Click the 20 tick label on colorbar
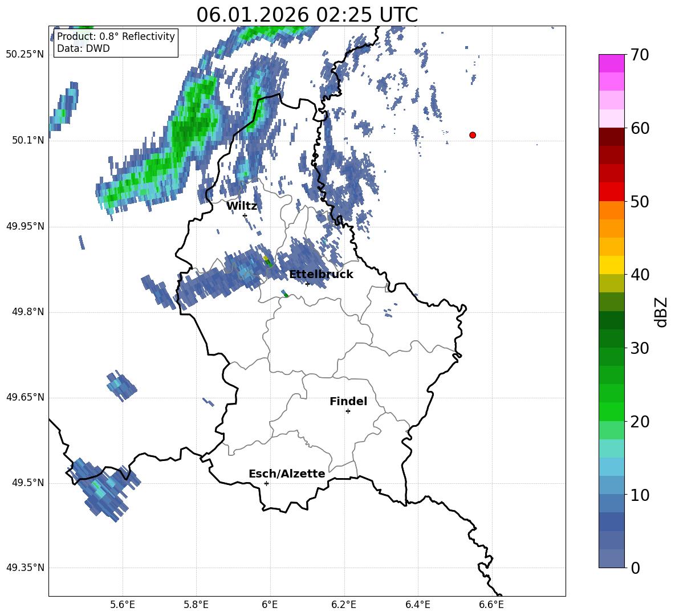Screen dimensions: 675x616 click(640, 422)
